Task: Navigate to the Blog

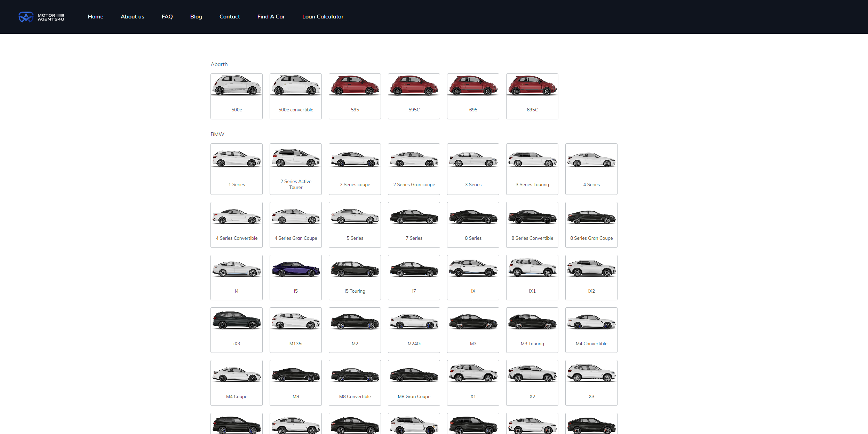Action: click(196, 17)
